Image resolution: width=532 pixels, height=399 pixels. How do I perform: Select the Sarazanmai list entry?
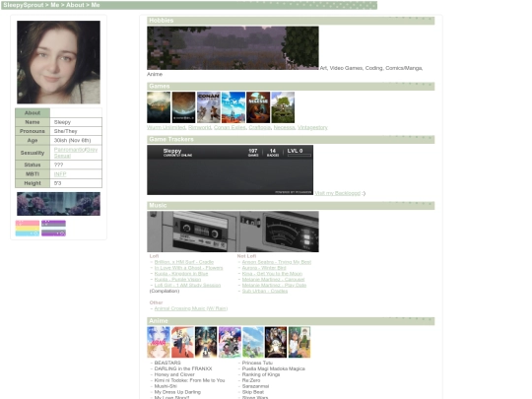click(255, 386)
